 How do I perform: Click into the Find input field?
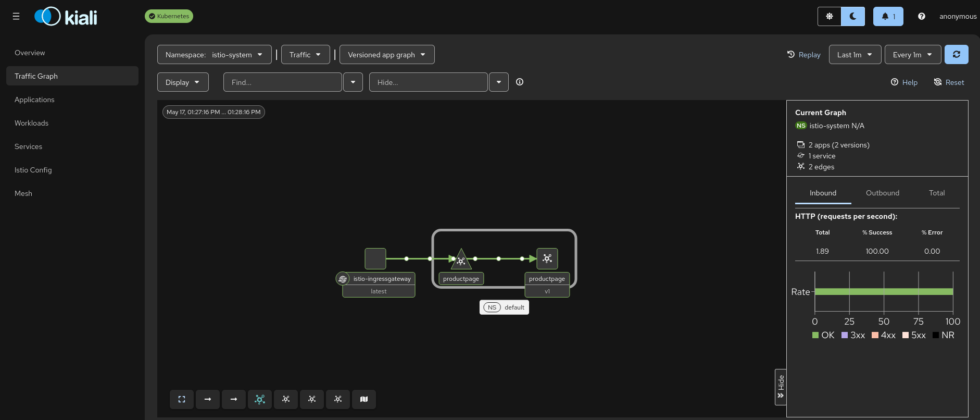click(283, 82)
